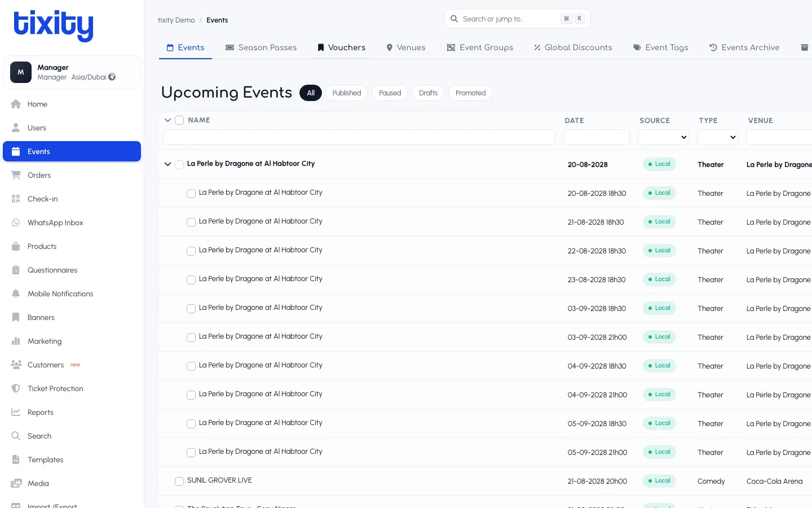Click the tixity Demo breadcrumb link
The height and width of the screenshot is (508, 812).
(176, 20)
